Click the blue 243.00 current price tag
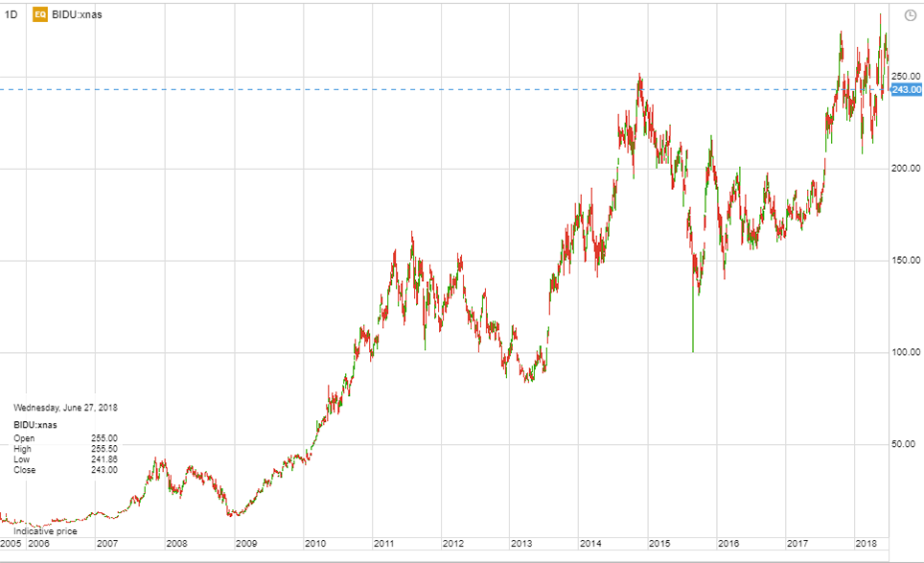This screenshot has width=924, height=563. click(x=906, y=89)
